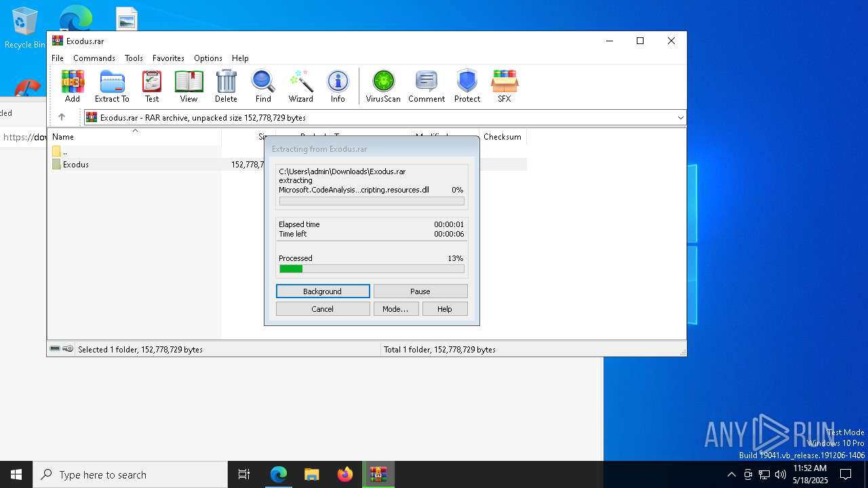Image resolution: width=868 pixels, height=488 pixels.
Task: Click the Windows Start button
Action: 16,474
